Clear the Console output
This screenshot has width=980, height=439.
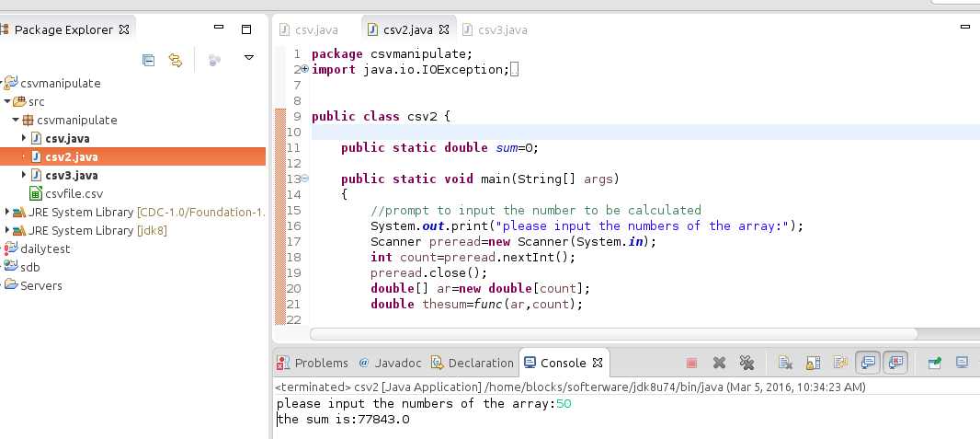point(786,363)
